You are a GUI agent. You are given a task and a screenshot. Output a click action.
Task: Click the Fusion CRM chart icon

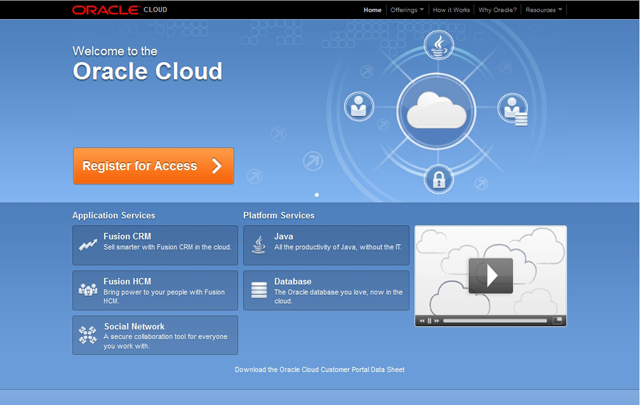click(88, 245)
